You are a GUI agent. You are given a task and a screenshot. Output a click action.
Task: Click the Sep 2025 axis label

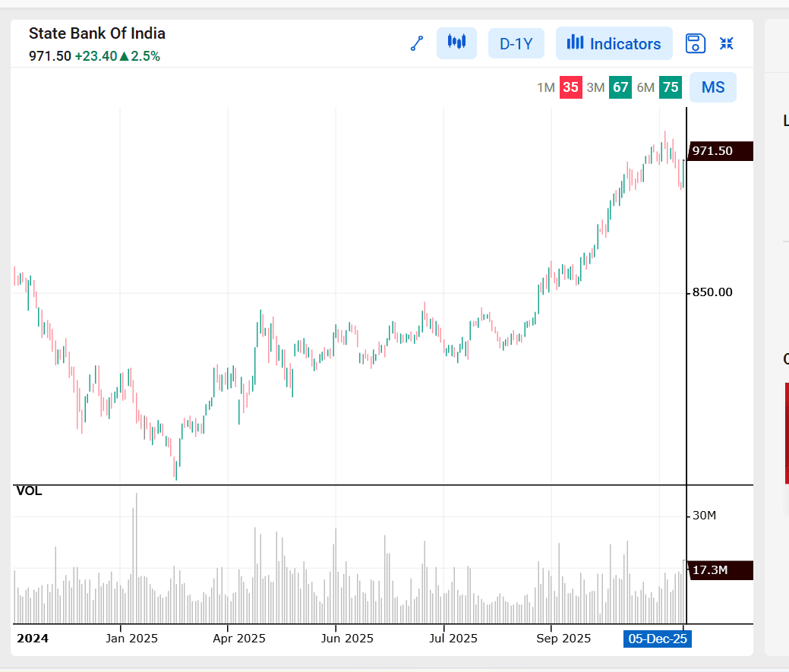coord(563,639)
